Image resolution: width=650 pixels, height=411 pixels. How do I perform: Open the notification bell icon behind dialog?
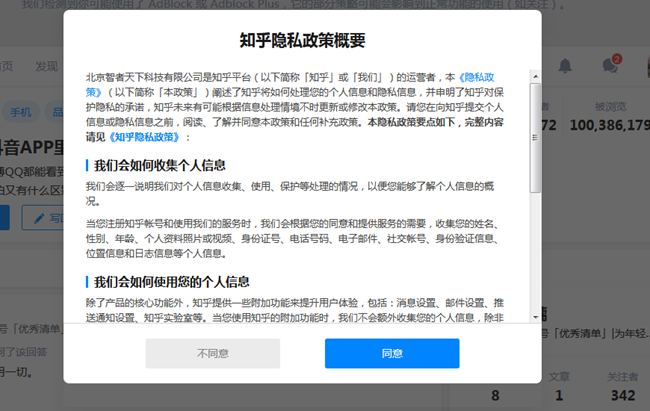[565, 66]
